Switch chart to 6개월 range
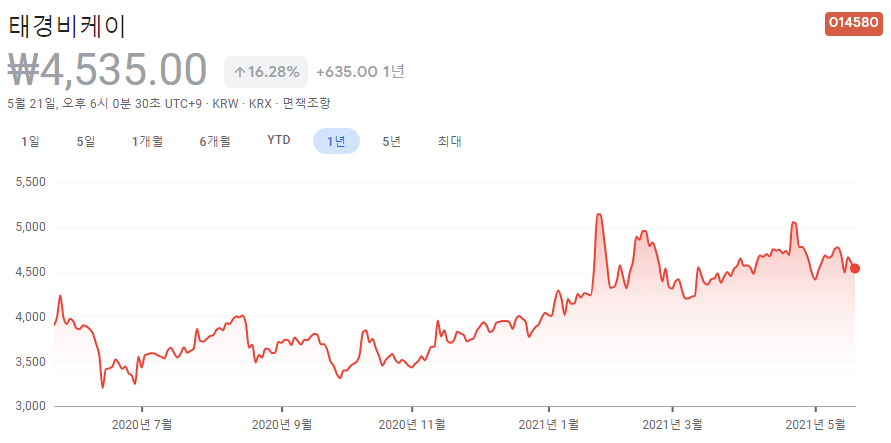891x443 pixels. click(215, 141)
